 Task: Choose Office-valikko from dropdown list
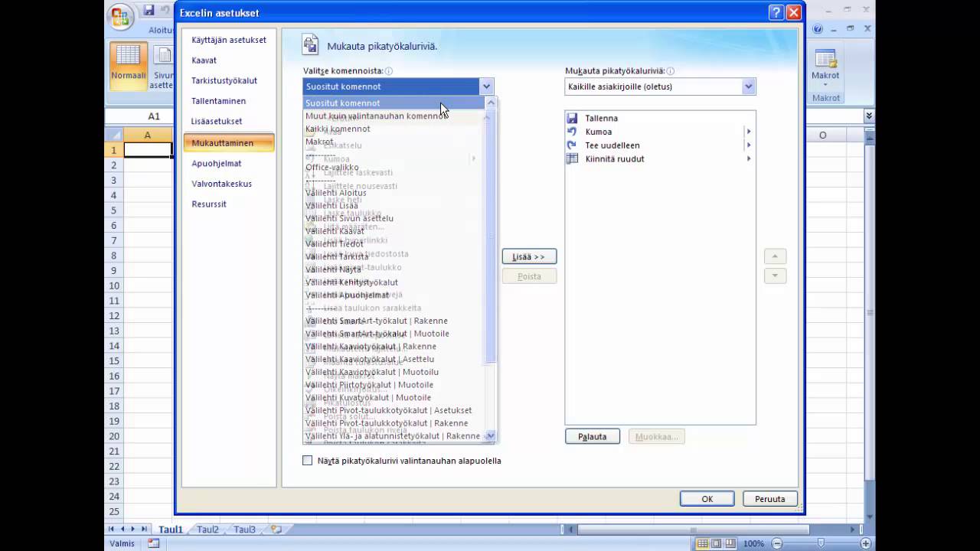[394, 167]
